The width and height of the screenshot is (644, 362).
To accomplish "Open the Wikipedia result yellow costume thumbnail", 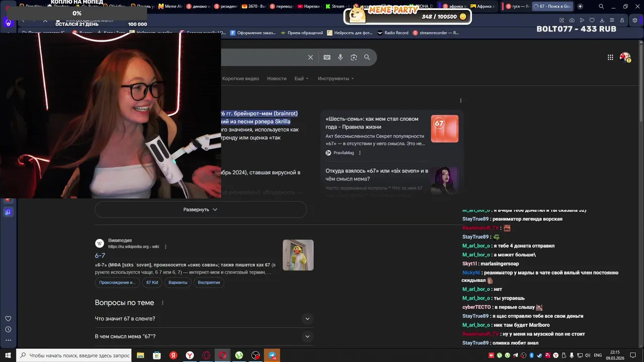I will [298, 255].
